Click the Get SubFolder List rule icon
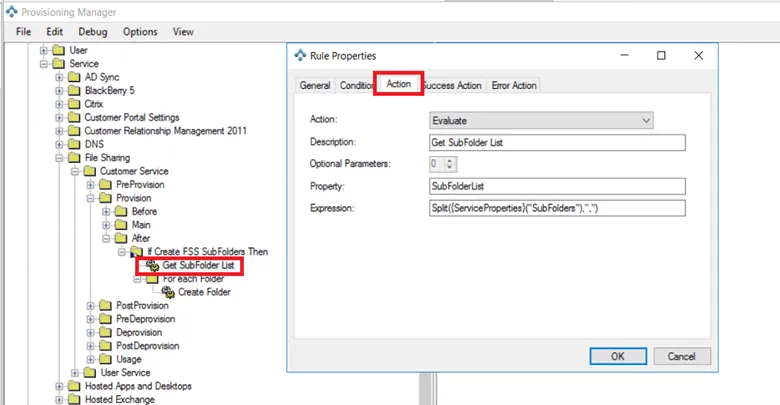The image size is (780, 405). (152, 265)
